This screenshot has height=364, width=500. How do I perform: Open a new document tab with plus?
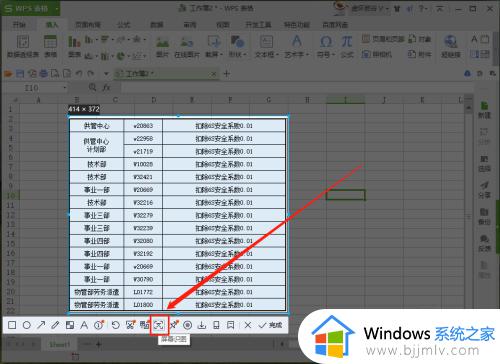227,74
